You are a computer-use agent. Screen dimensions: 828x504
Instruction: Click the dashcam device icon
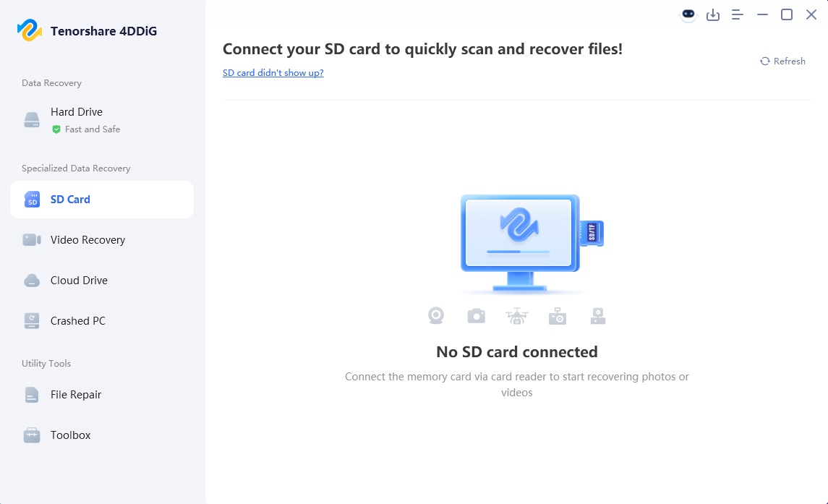[597, 316]
